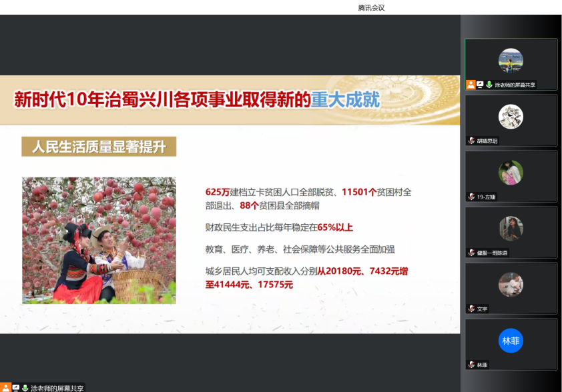Select the avatar of participant 文宇
Viewport: 562px width, 392px height.
coord(511,285)
